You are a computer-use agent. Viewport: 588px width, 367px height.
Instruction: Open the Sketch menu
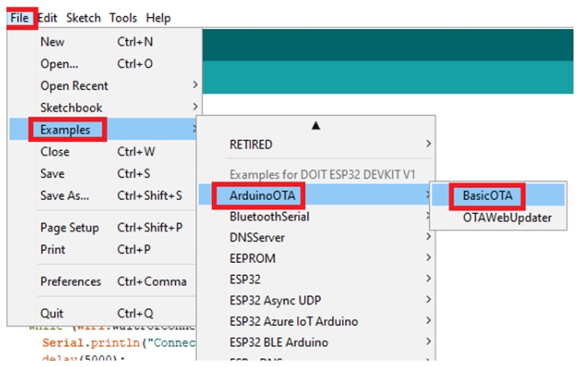point(84,18)
